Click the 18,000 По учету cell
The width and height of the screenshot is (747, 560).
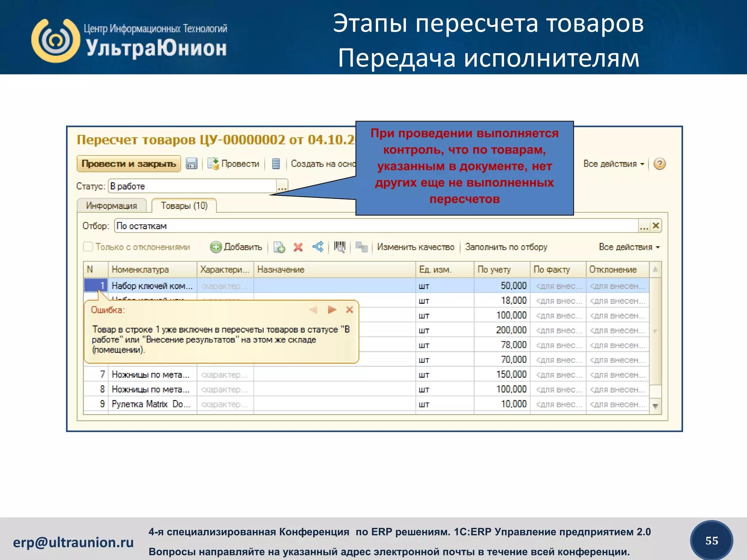(502, 301)
